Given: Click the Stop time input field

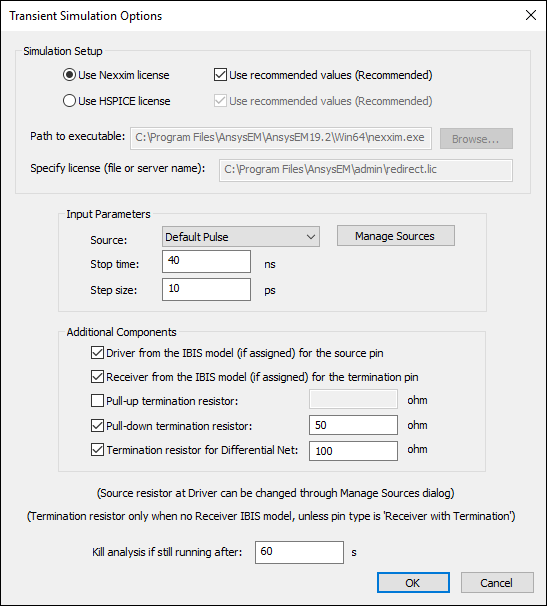Looking at the screenshot, I should [x=206, y=261].
